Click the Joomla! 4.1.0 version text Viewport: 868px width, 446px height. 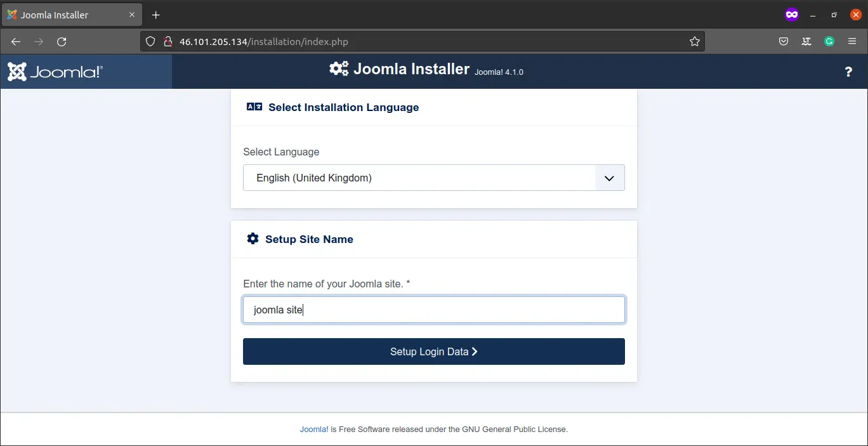point(499,72)
